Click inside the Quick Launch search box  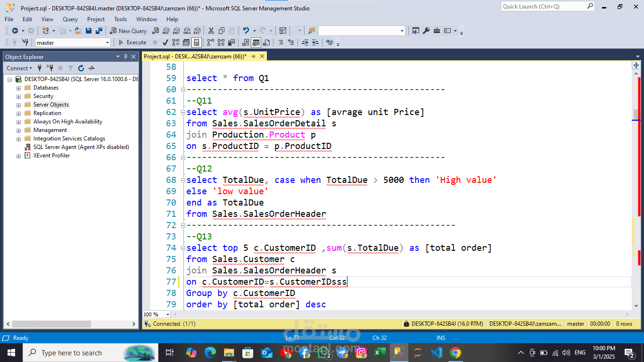(545, 7)
